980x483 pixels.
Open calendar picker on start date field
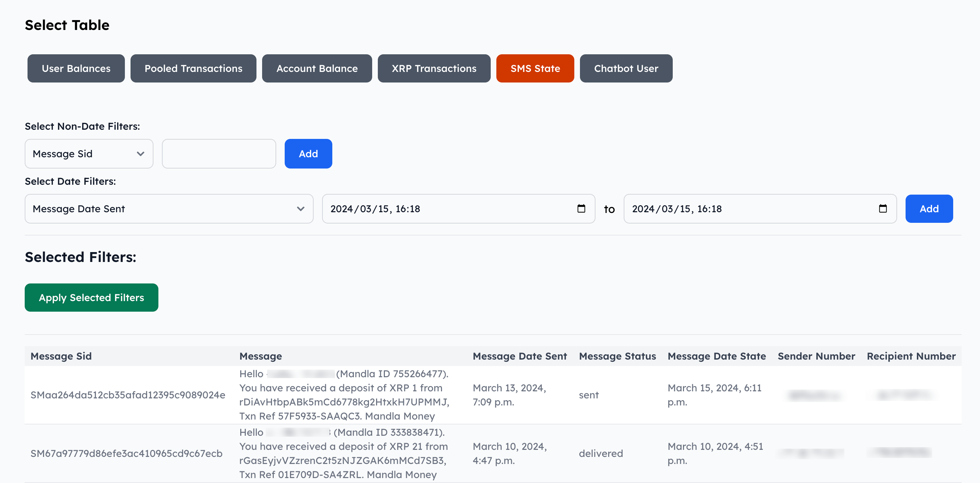[581, 208]
